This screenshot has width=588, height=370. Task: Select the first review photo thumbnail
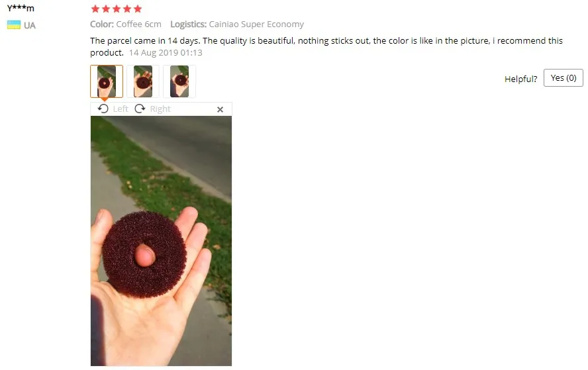[107, 81]
